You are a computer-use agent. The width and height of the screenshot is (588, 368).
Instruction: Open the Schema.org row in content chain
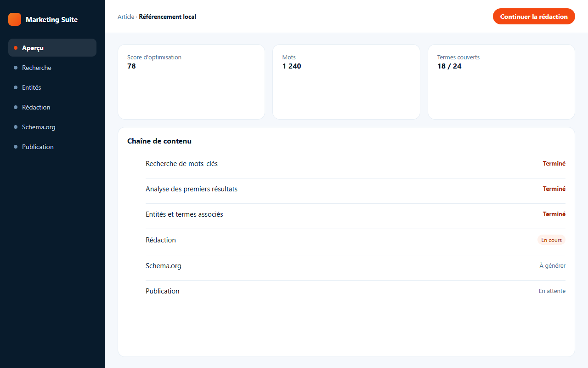356,268
